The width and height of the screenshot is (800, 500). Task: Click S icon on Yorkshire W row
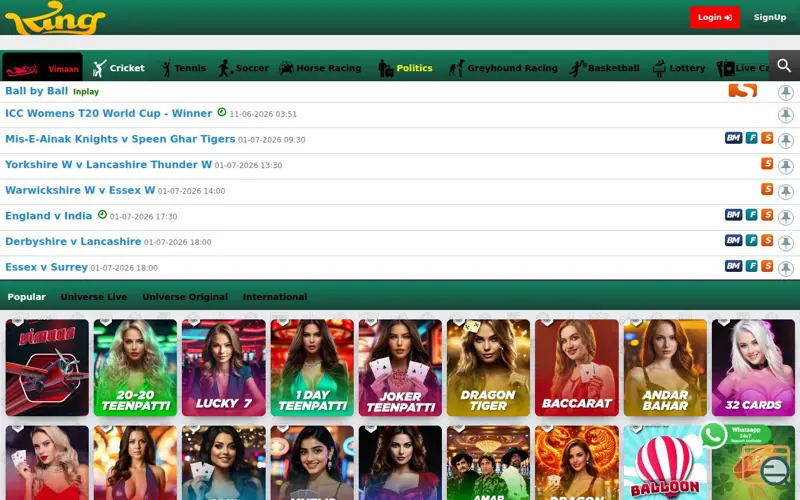[x=767, y=163]
